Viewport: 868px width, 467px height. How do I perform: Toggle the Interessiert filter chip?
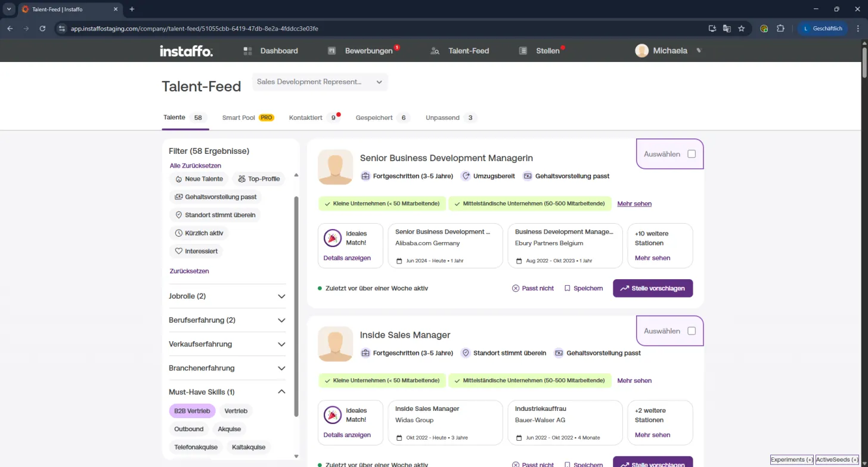coord(196,251)
